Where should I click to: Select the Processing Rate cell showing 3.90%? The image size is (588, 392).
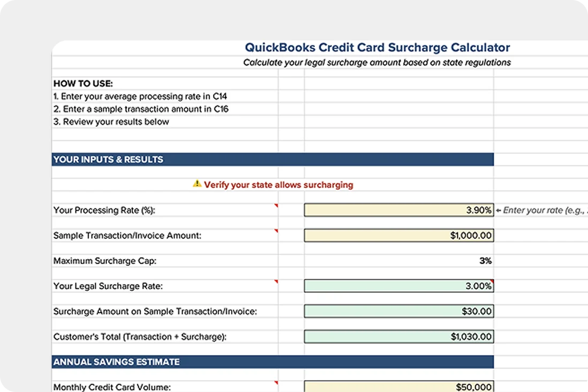[398, 210]
